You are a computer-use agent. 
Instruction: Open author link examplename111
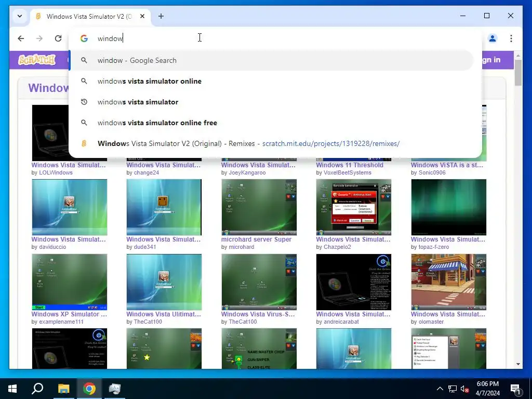tap(61, 322)
